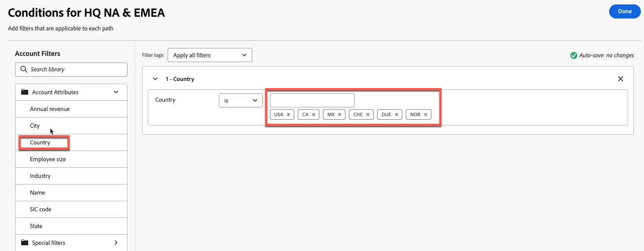Click the 'Conditions for HQ NA & EMEA' heading

86,13
